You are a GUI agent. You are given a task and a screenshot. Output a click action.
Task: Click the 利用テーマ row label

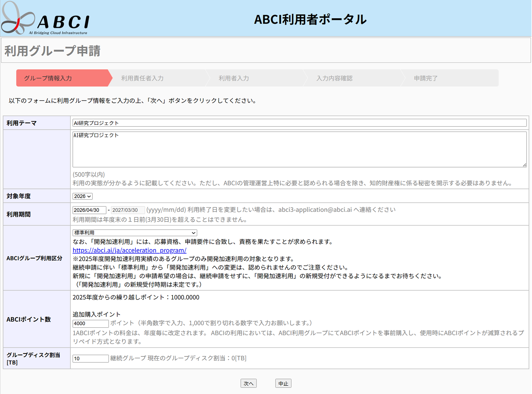22,123
